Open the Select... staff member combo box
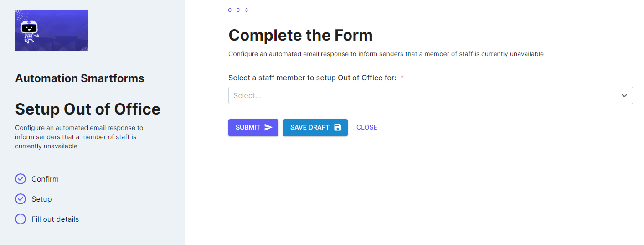644x245 pixels. 430,95
